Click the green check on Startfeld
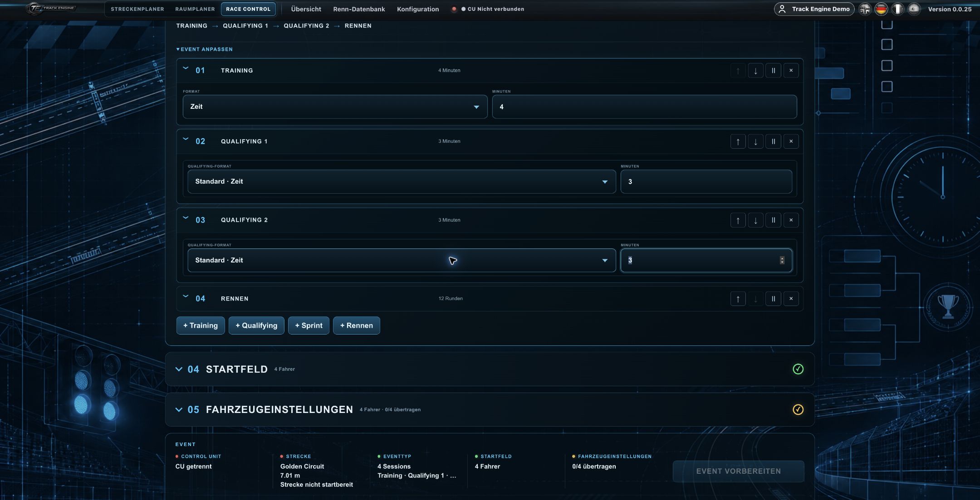The width and height of the screenshot is (980, 500). (x=798, y=369)
